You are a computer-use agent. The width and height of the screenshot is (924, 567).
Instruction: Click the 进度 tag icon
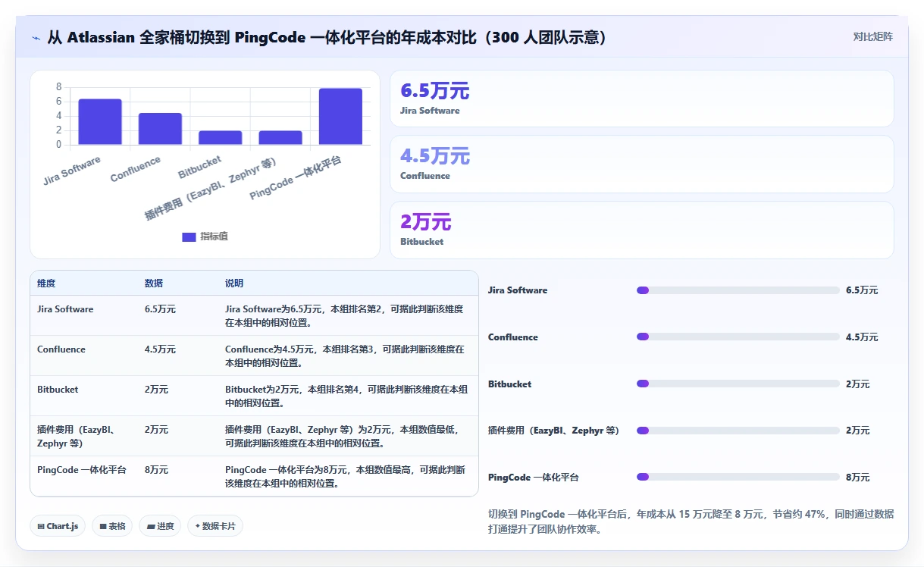[150, 526]
